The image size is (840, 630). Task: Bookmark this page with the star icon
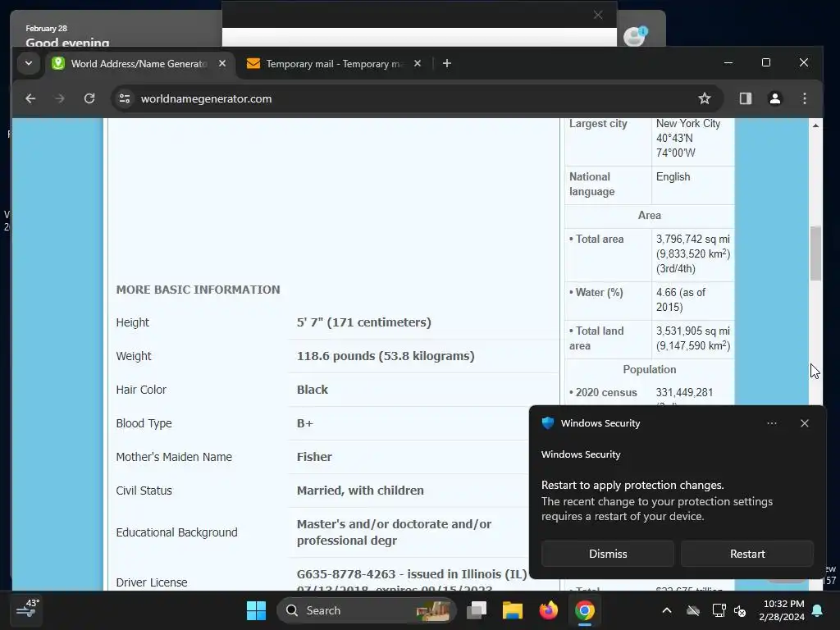pyautogui.click(x=705, y=98)
